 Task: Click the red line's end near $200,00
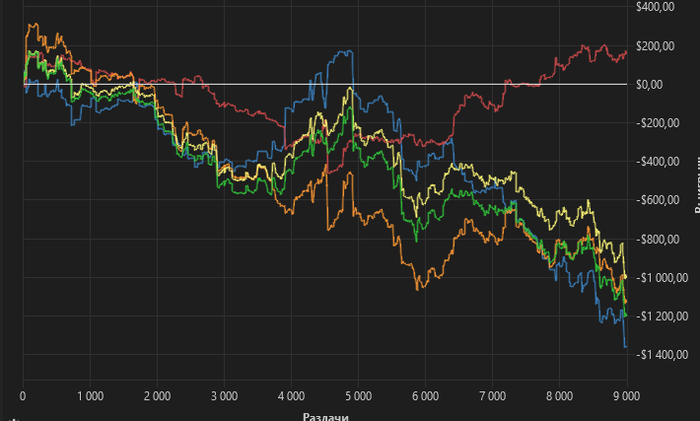626,52
